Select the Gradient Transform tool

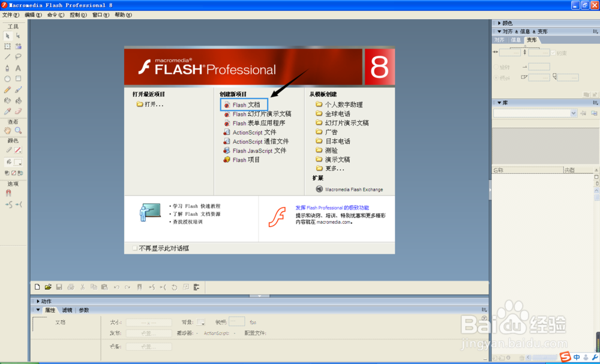point(18,46)
